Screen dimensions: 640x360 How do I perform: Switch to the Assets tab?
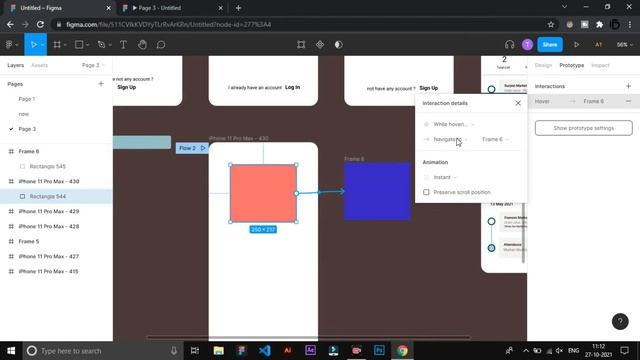(x=40, y=65)
